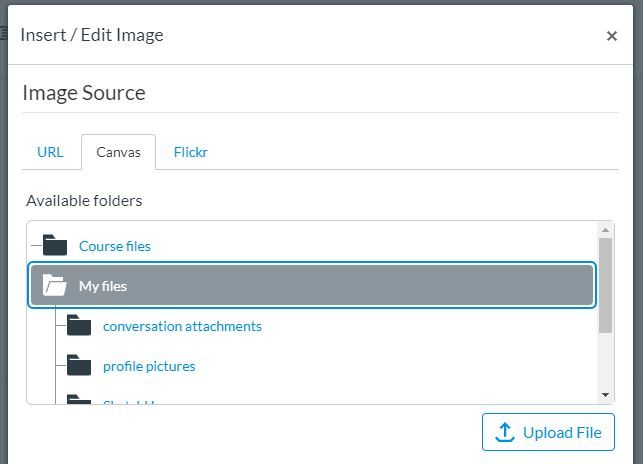This screenshot has width=643, height=464.
Task: Click the empty scrollbar track below the thumb
Action: 605,361
